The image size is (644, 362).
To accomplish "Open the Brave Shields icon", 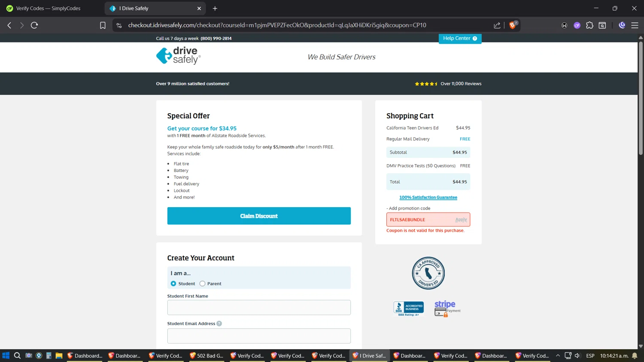I will tap(513, 25).
